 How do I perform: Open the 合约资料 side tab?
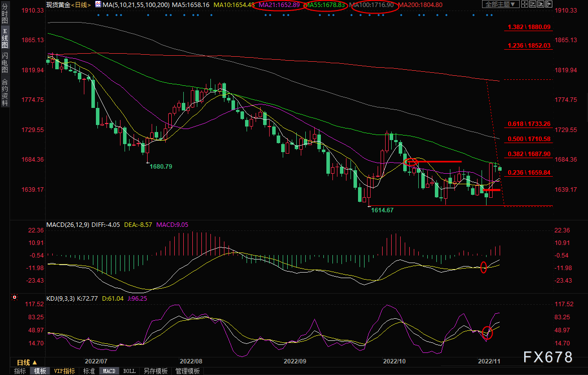pyautogui.click(x=5, y=93)
